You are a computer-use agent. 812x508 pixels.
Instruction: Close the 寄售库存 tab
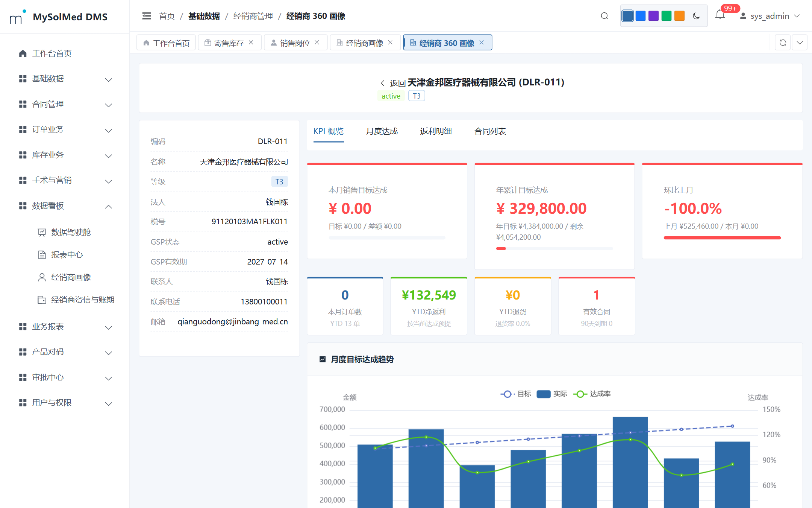(251, 43)
